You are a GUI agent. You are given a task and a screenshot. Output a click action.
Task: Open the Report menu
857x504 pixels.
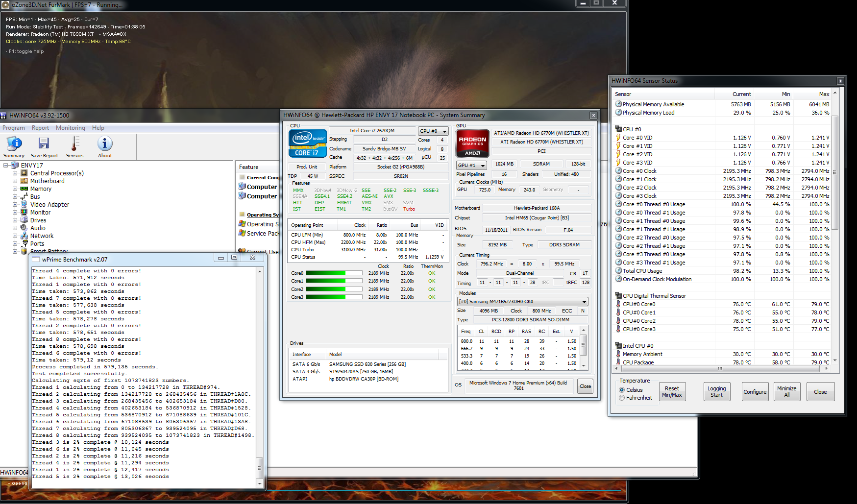pyautogui.click(x=40, y=128)
